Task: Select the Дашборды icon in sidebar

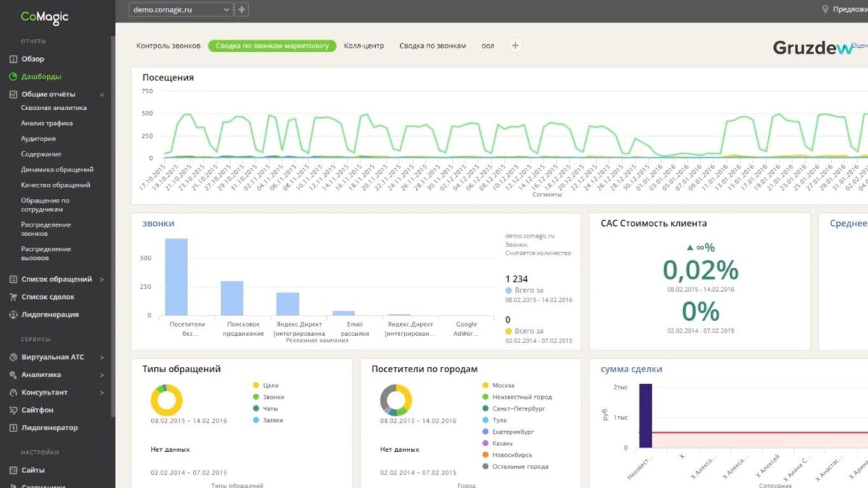Action: coord(13,77)
